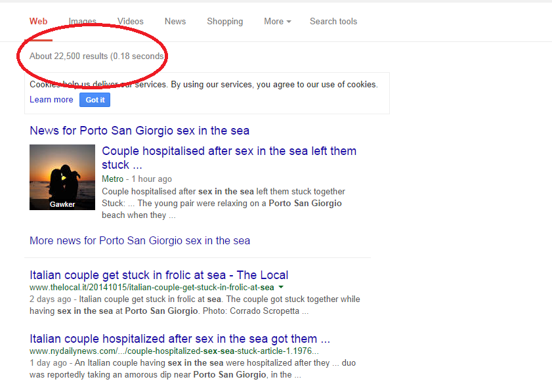Screen dimensions: 552x392
Task: Click the www.thelocal.it green URL text
Action: pos(152,288)
